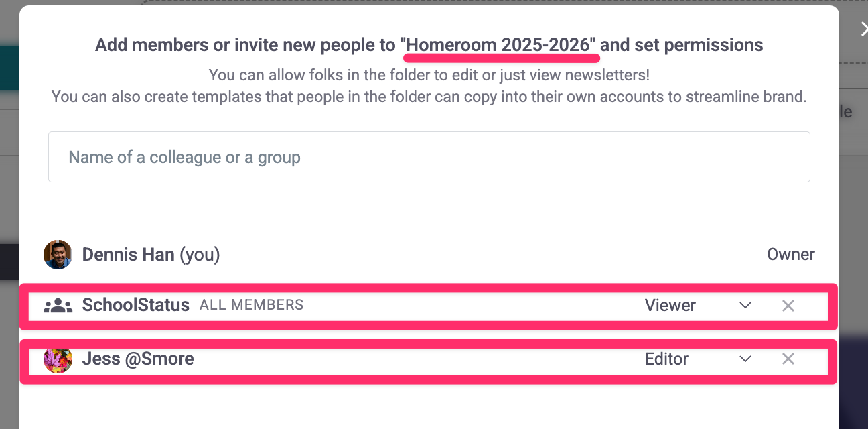The height and width of the screenshot is (429, 868).
Task: Click the SchoolStatus group members icon
Action: pos(58,306)
